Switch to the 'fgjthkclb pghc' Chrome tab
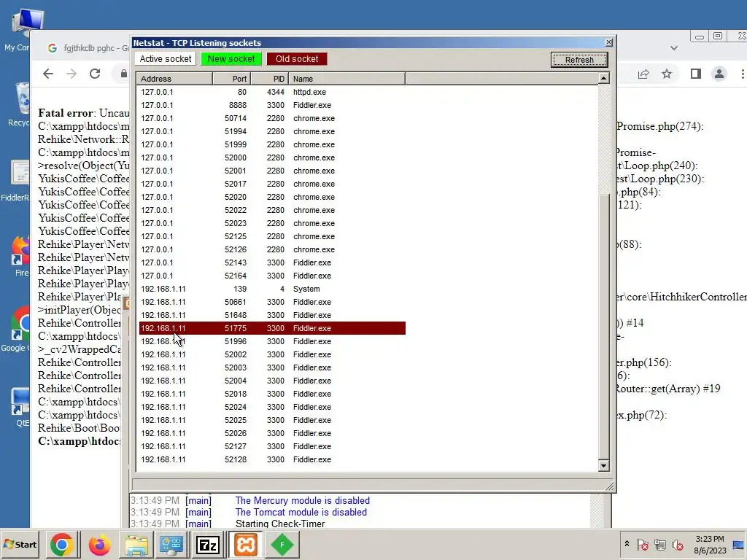Viewport: 747px width, 560px height. tap(88, 48)
